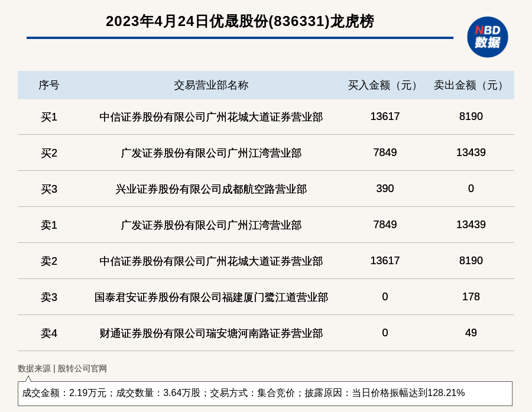Select the 买2 row label
Image resolution: width=532 pixels, height=412 pixels.
coord(49,153)
